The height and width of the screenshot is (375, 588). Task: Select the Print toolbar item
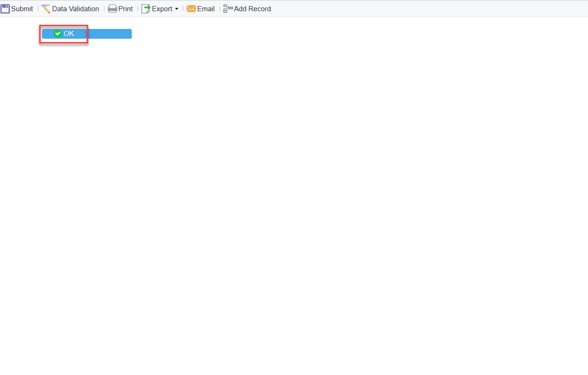(x=120, y=8)
